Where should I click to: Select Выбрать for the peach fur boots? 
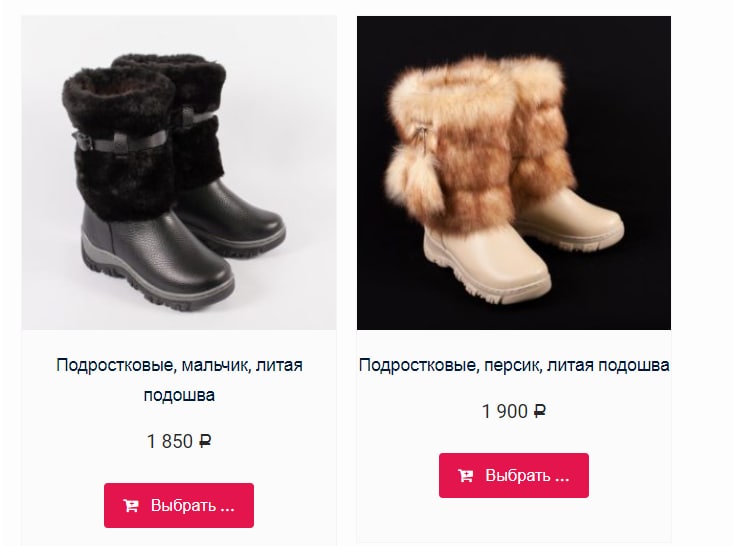pos(514,475)
